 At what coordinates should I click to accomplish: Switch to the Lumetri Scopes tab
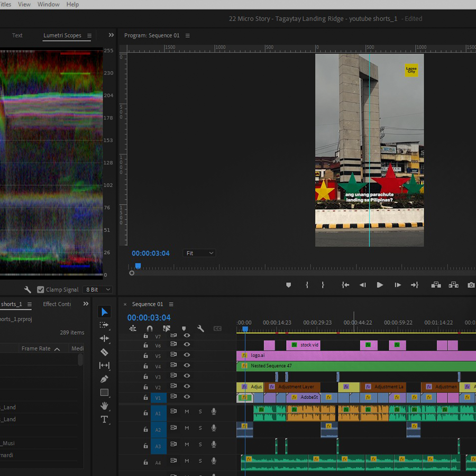[x=62, y=35]
